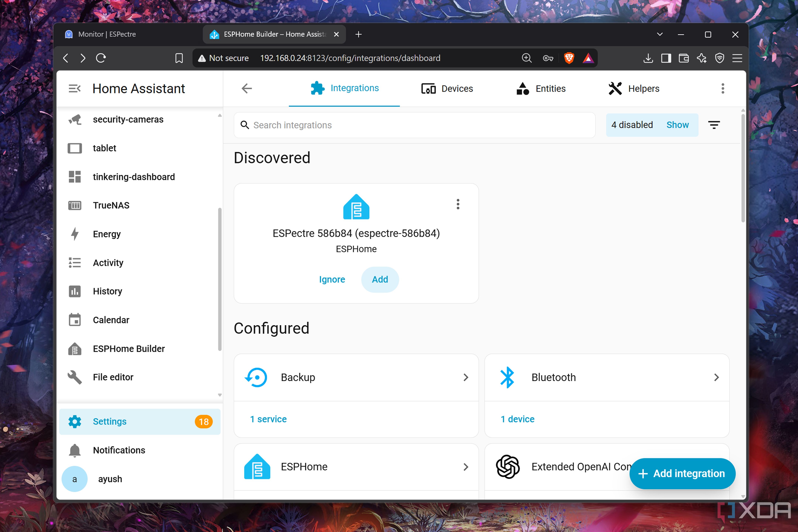The height and width of the screenshot is (532, 798).
Task: Open the ESPectre discovered card overflow menu
Action: [458, 204]
